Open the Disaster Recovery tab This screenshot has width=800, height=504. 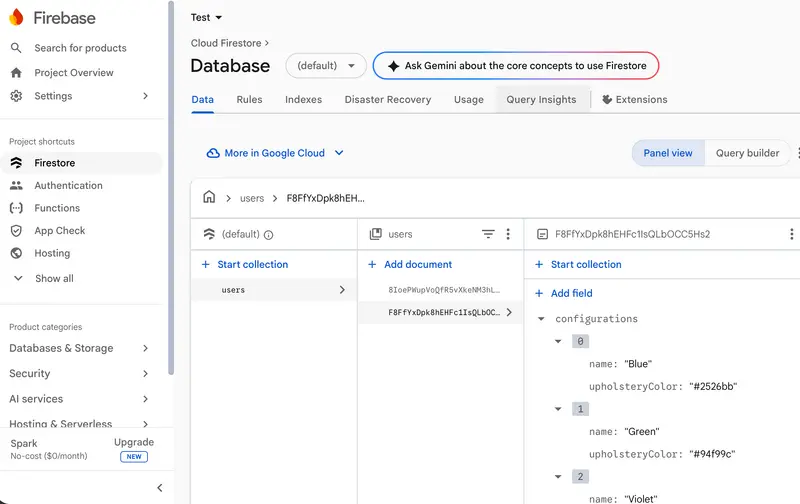pyautogui.click(x=388, y=99)
